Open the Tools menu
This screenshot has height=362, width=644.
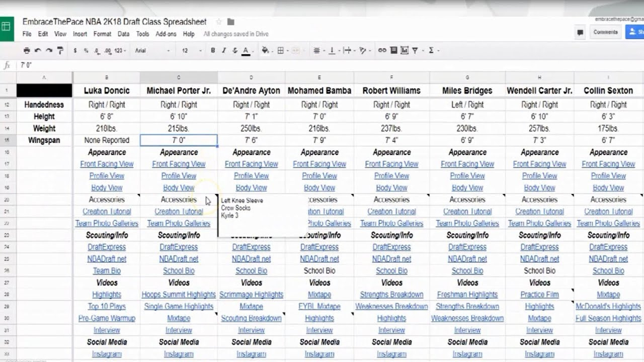143,34
